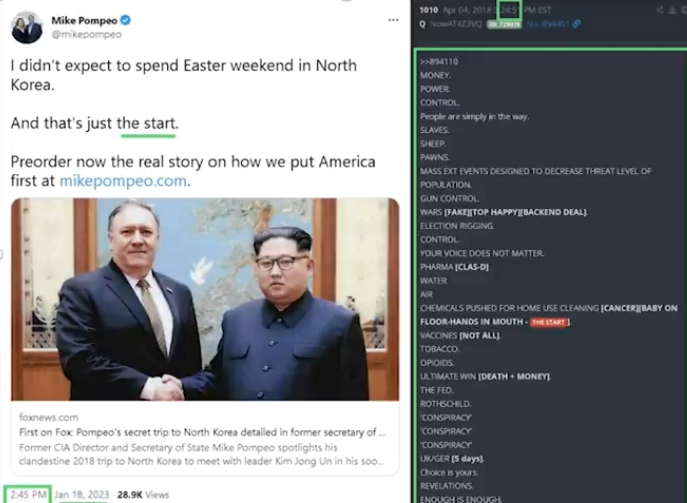The image size is (687, 503).
Task: Click the No. 894401 post link
Action: [548, 24]
